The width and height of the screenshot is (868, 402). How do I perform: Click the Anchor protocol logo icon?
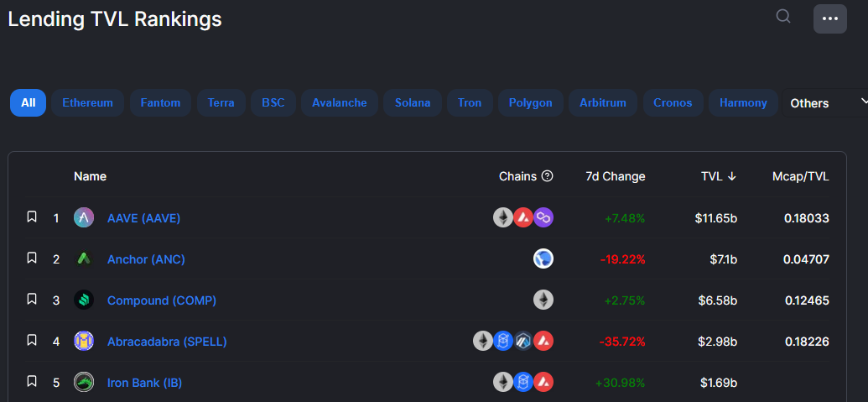click(84, 258)
